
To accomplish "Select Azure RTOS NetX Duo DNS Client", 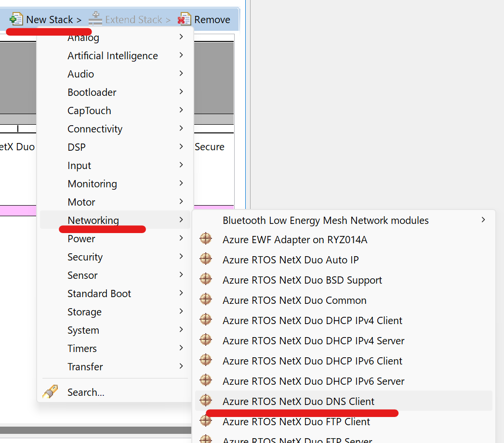I will 344,401.
